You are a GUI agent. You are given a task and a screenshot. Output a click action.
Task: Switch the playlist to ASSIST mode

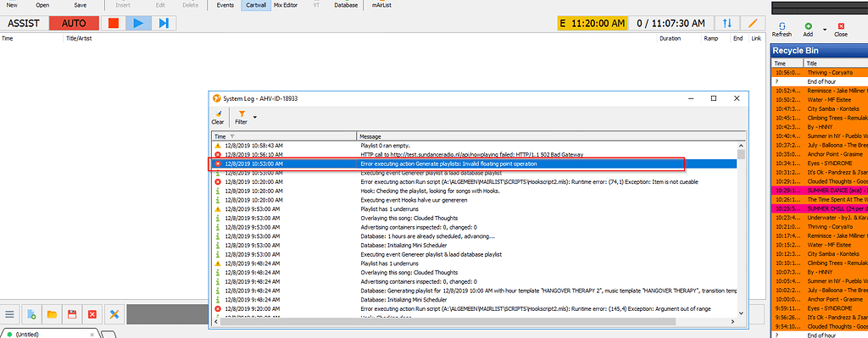coord(24,23)
